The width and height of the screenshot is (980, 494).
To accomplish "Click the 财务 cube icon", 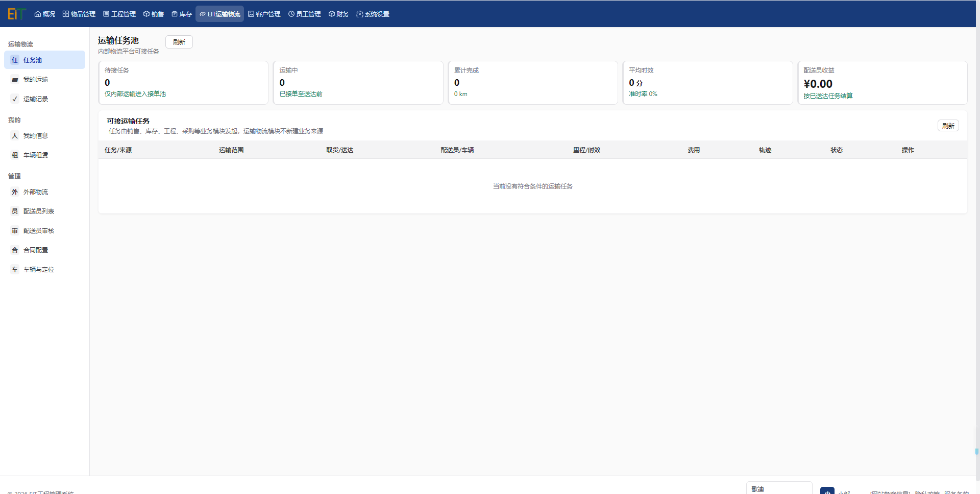I will (x=332, y=14).
